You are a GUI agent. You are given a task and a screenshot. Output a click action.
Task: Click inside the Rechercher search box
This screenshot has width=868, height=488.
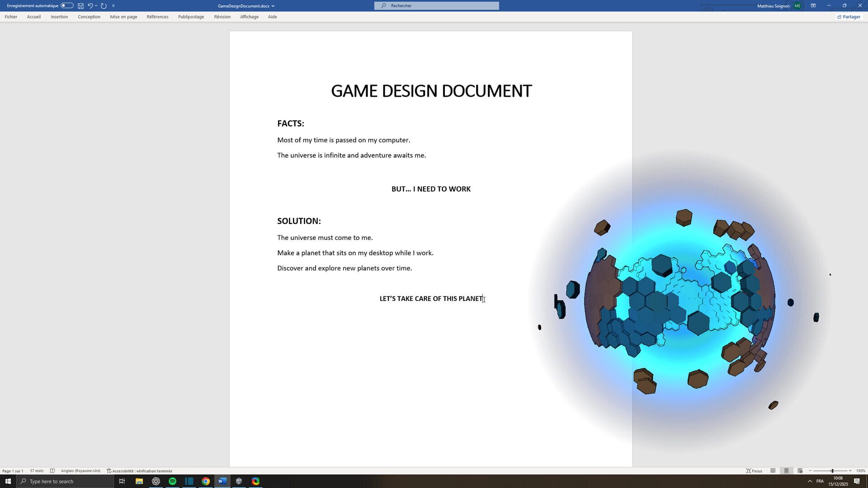click(x=436, y=5)
